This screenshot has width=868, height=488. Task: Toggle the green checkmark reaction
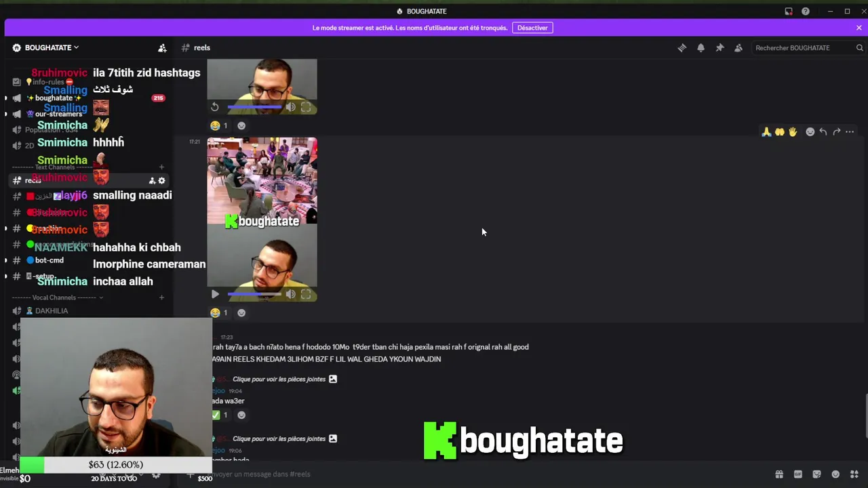(220, 415)
